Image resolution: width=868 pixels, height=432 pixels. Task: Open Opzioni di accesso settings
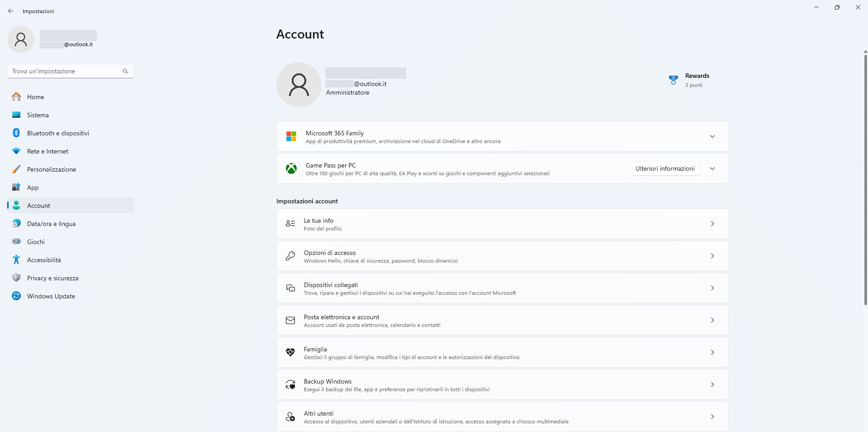click(x=502, y=256)
